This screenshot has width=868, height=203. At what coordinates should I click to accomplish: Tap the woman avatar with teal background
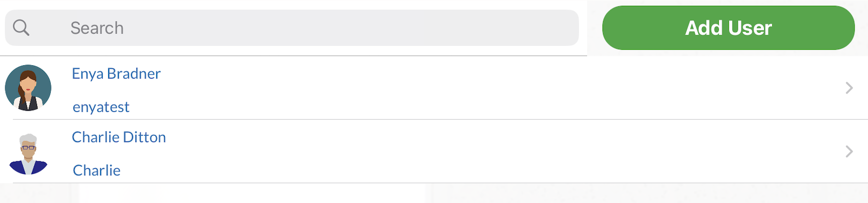[28, 88]
